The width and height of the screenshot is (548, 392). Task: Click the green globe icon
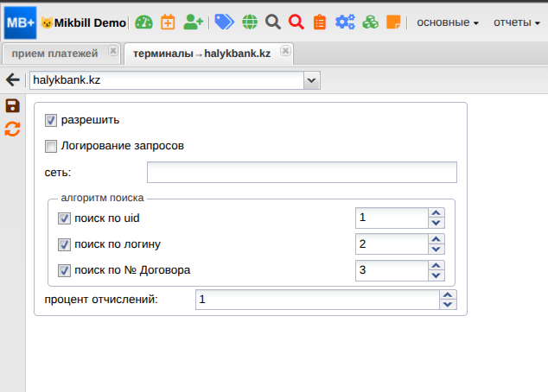[x=250, y=22]
